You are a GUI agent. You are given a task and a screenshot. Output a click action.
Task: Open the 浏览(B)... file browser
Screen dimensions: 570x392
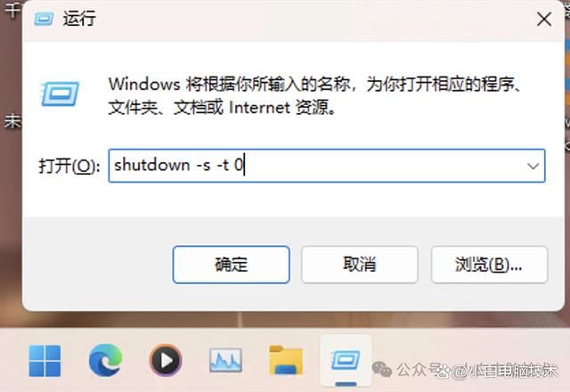tap(489, 265)
